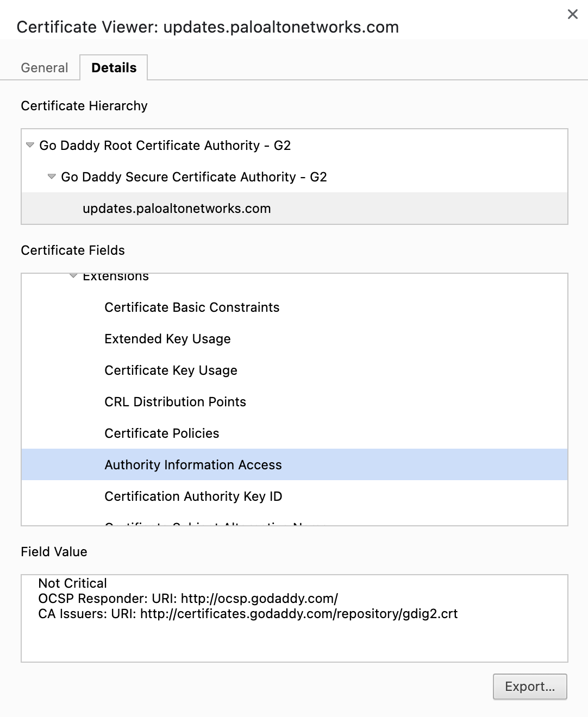Select the Certificate Key Usage field
The height and width of the screenshot is (717, 588).
point(171,370)
